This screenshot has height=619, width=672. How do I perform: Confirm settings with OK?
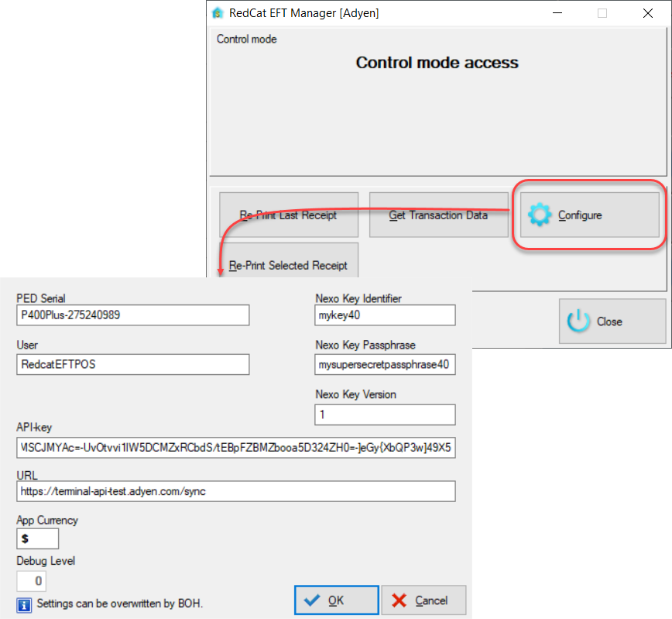(336, 600)
